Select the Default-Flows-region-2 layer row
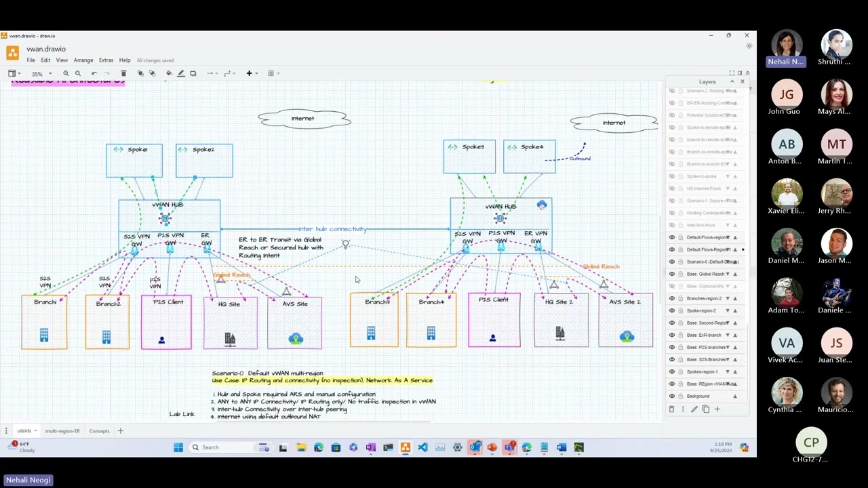Image resolution: width=868 pixels, height=488 pixels. point(704,237)
